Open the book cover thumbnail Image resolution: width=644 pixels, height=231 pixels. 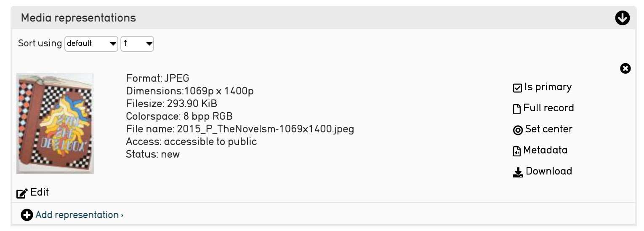55,123
